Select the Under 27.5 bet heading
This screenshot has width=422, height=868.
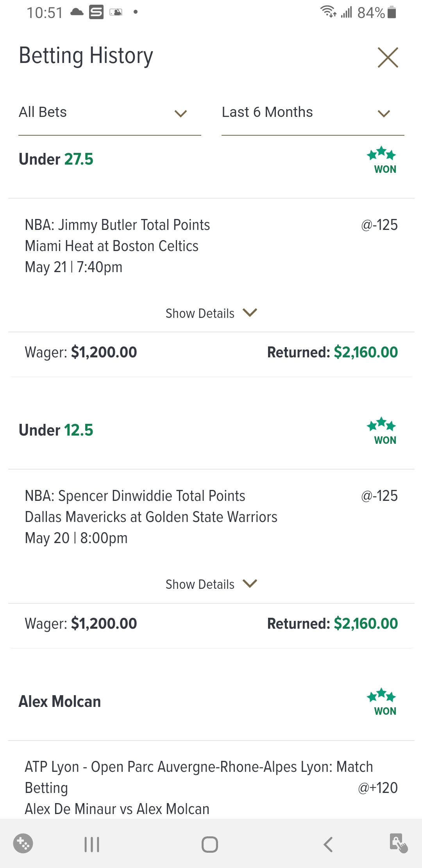(x=56, y=160)
